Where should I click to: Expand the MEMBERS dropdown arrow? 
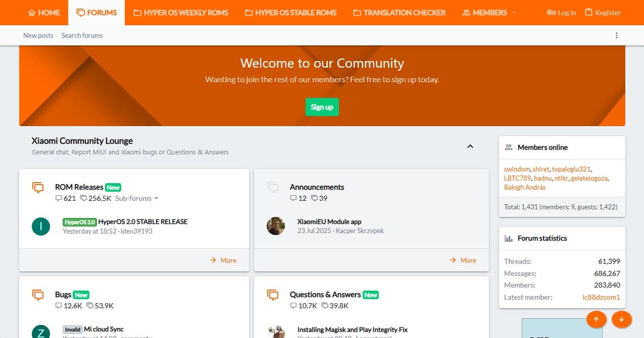(515, 13)
